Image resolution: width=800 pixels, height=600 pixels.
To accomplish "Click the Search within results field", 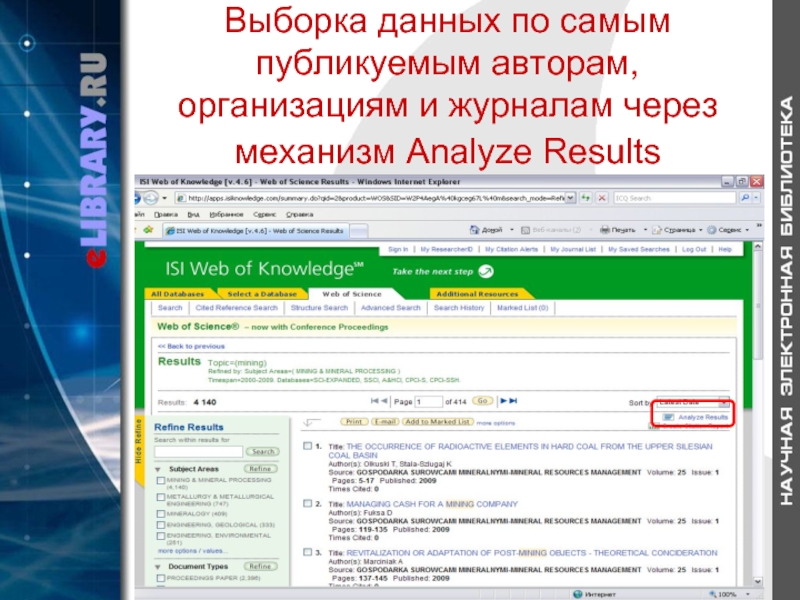I will 198,452.
